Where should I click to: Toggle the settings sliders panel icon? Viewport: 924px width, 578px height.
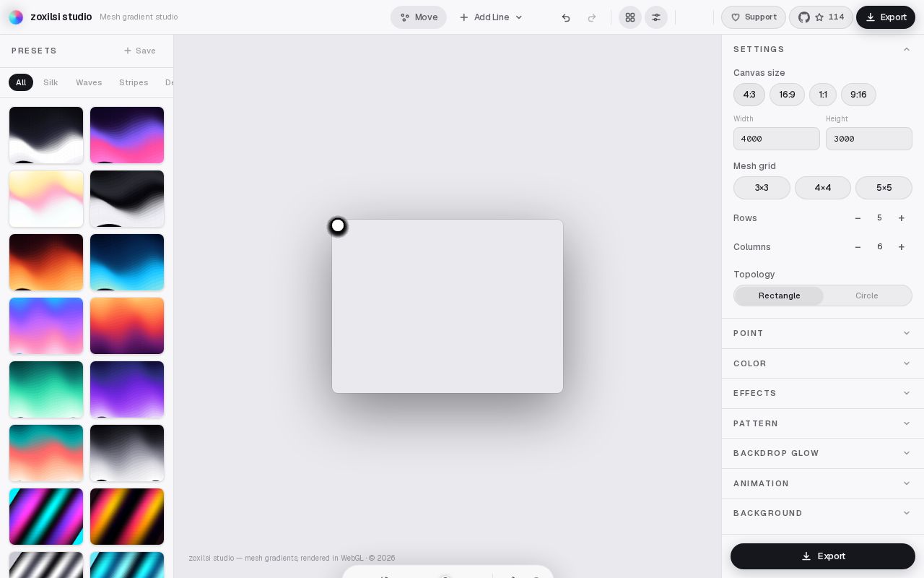pos(656,17)
